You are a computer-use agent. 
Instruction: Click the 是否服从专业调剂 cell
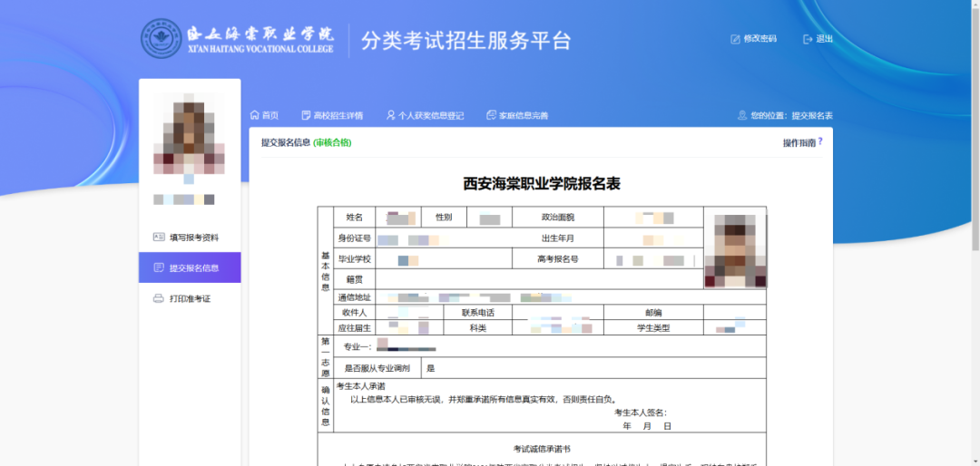377,368
